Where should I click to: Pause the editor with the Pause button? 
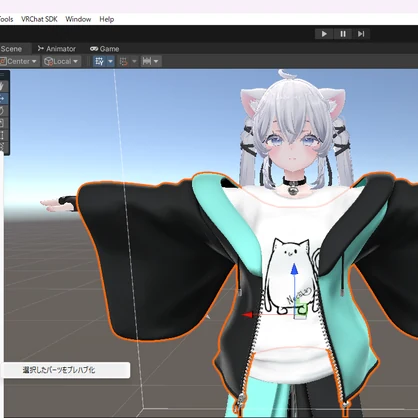(x=343, y=34)
